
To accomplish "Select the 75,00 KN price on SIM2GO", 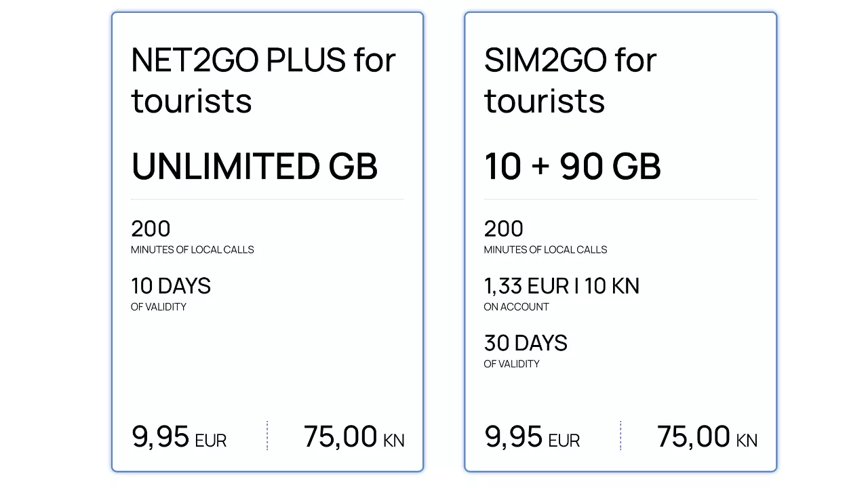I will tap(707, 437).
